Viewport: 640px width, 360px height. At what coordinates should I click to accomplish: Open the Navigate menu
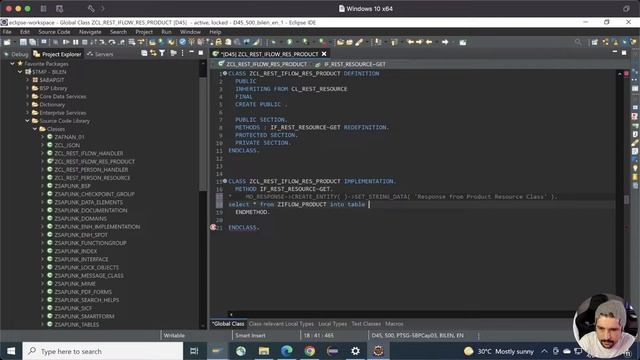(x=90, y=32)
